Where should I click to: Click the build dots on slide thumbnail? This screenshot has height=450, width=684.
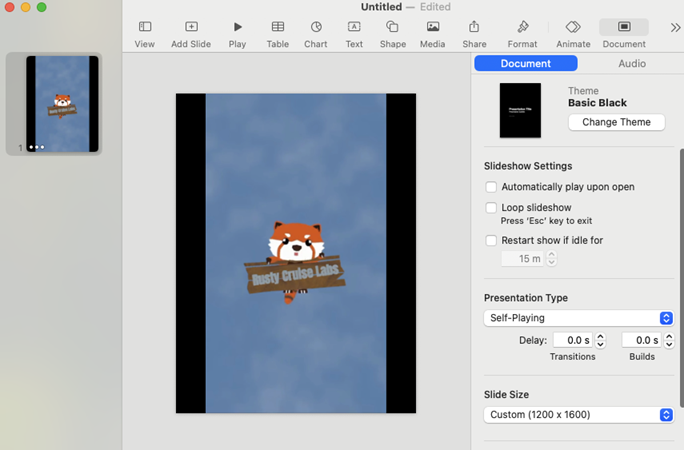point(37,147)
